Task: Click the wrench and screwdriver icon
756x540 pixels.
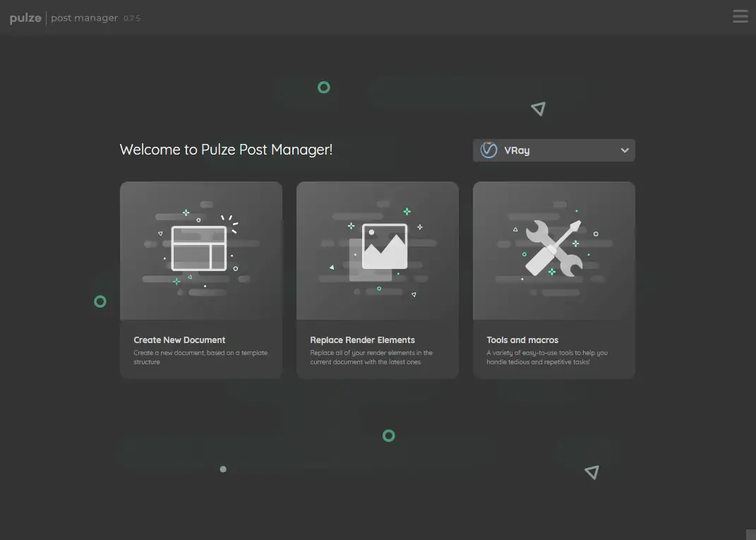Action: [x=554, y=248]
